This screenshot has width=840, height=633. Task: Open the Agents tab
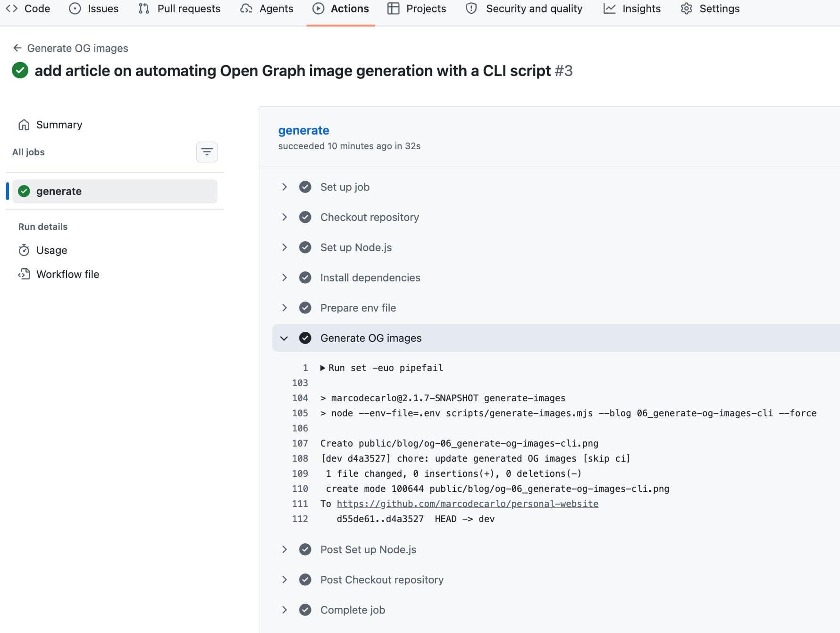pyautogui.click(x=267, y=8)
